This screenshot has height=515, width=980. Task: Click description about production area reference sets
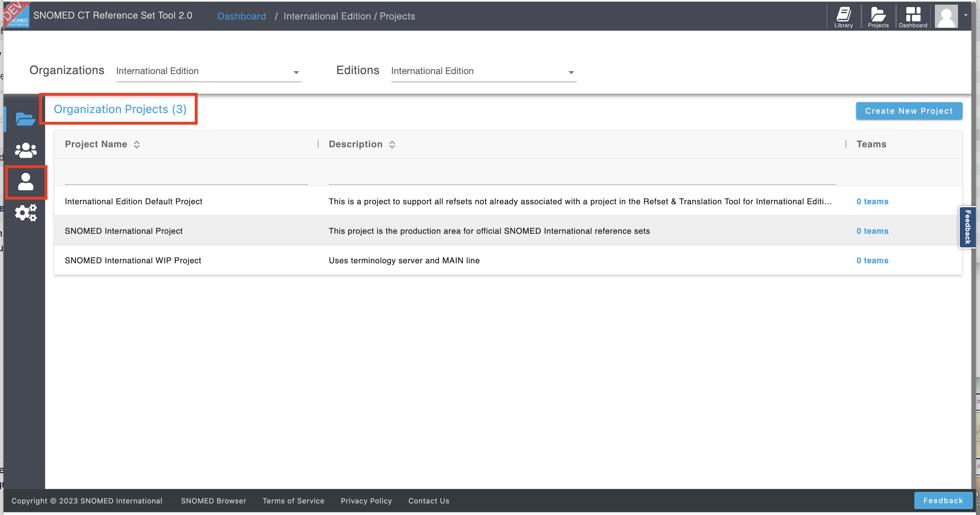click(x=489, y=231)
